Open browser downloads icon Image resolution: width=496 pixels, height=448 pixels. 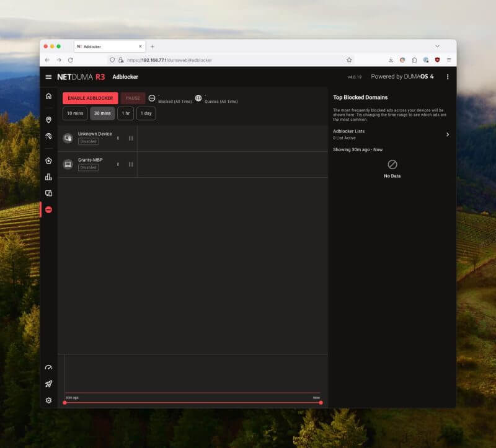391,59
